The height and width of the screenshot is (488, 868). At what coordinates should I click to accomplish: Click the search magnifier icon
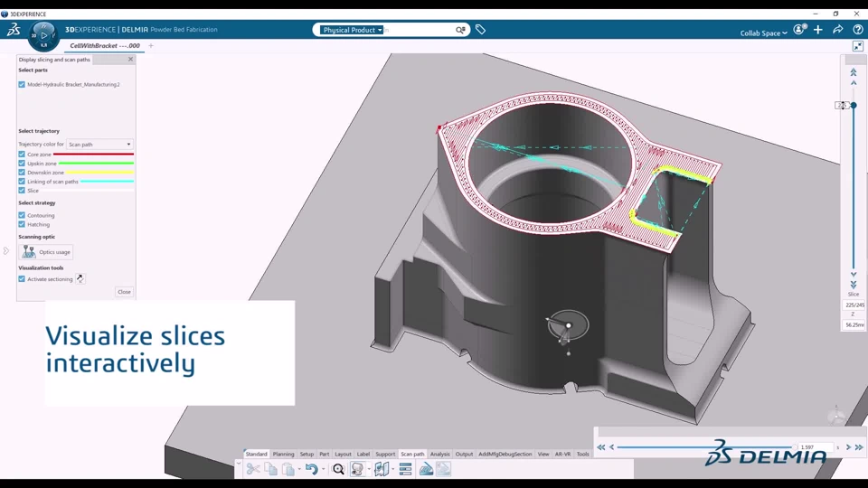click(x=460, y=30)
